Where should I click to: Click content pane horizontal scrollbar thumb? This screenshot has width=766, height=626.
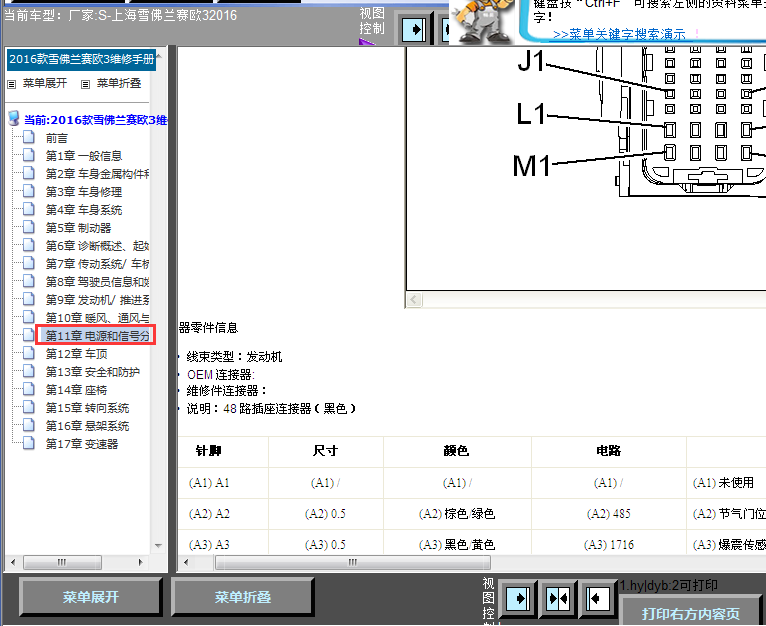coord(353,562)
